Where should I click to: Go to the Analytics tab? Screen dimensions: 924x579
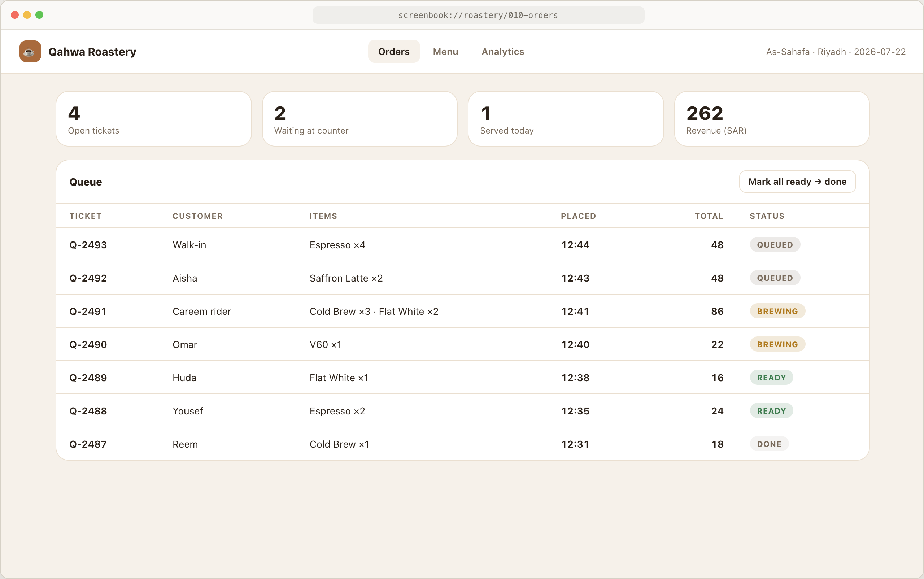point(502,51)
